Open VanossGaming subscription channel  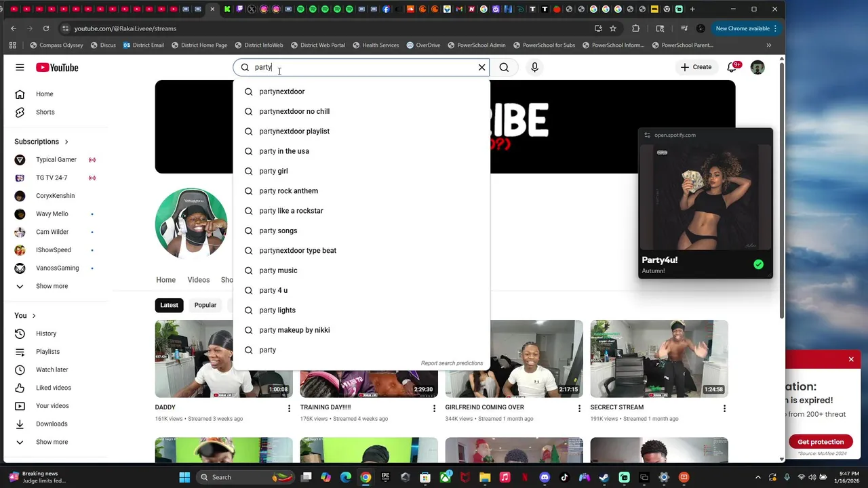[x=56, y=268]
